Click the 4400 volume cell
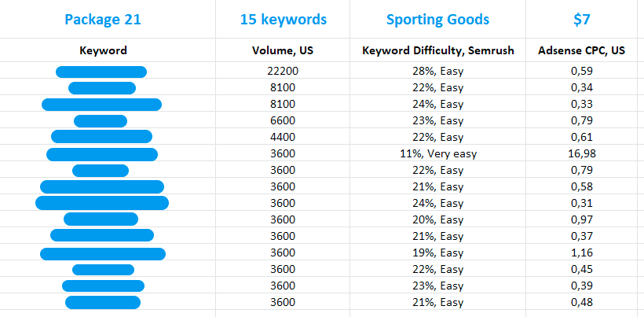 (x=283, y=138)
